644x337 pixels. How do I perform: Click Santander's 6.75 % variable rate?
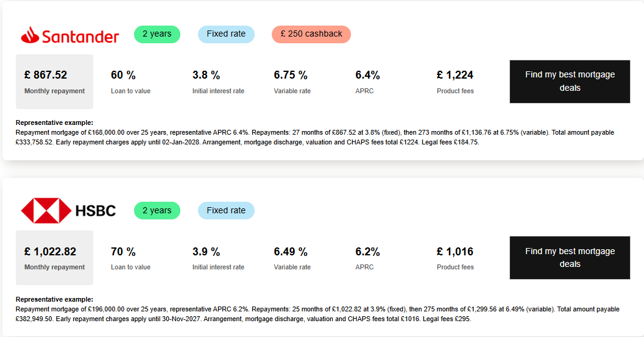coord(291,76)
